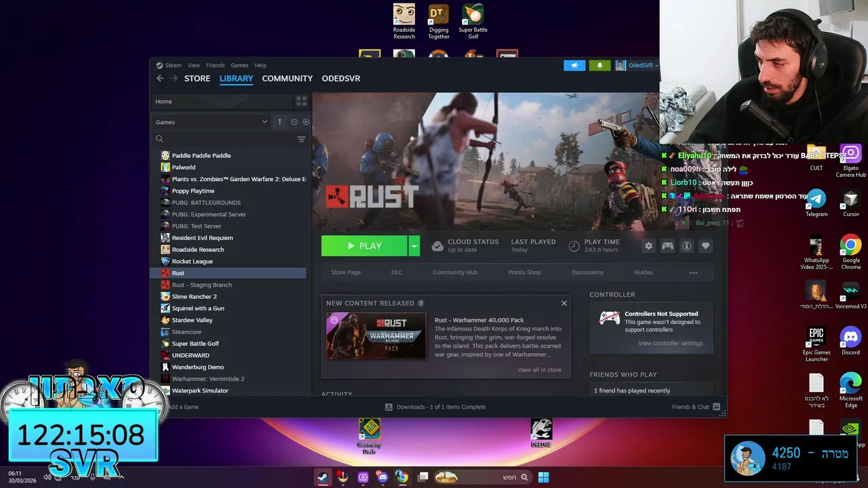Open the Telegram desktop icon
Screen dimensions: 868x488
point(816,203)
